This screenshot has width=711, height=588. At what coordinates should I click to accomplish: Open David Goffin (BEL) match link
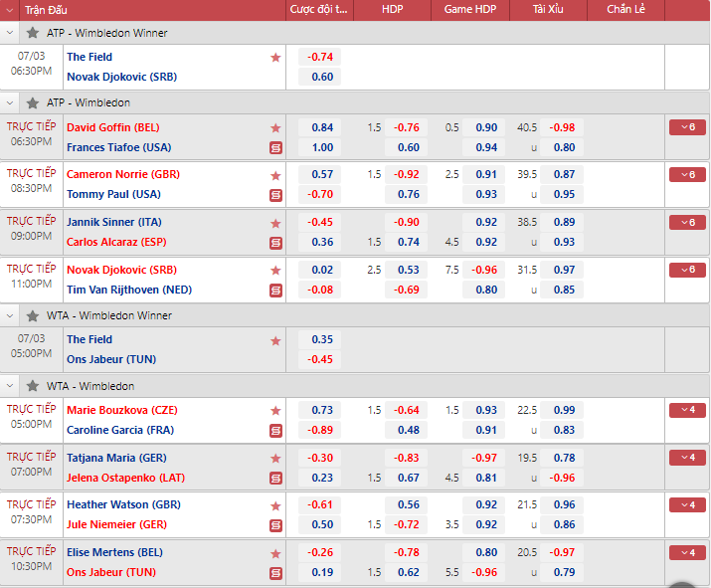(x=113, y=128)
